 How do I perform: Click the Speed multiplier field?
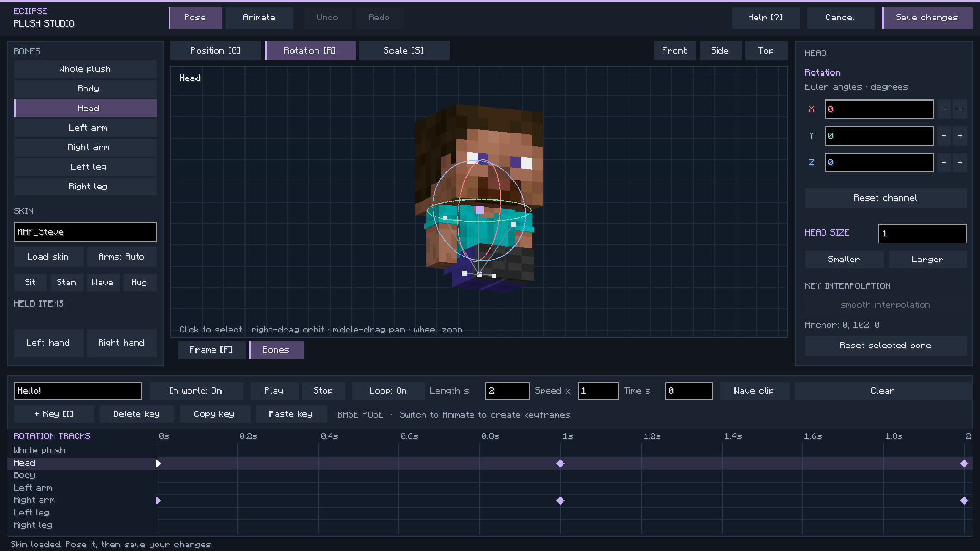tap(598, 391)
